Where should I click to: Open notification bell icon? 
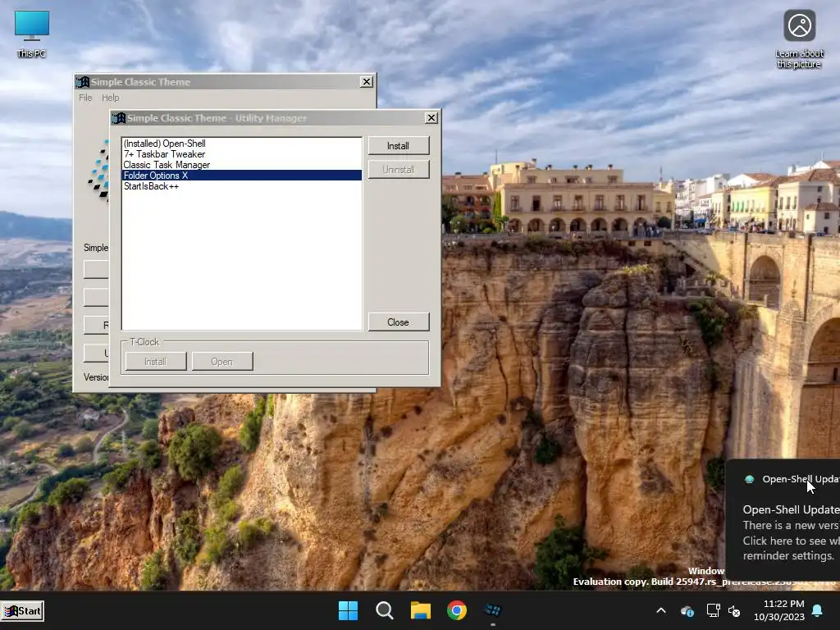(x=818, y=610)
